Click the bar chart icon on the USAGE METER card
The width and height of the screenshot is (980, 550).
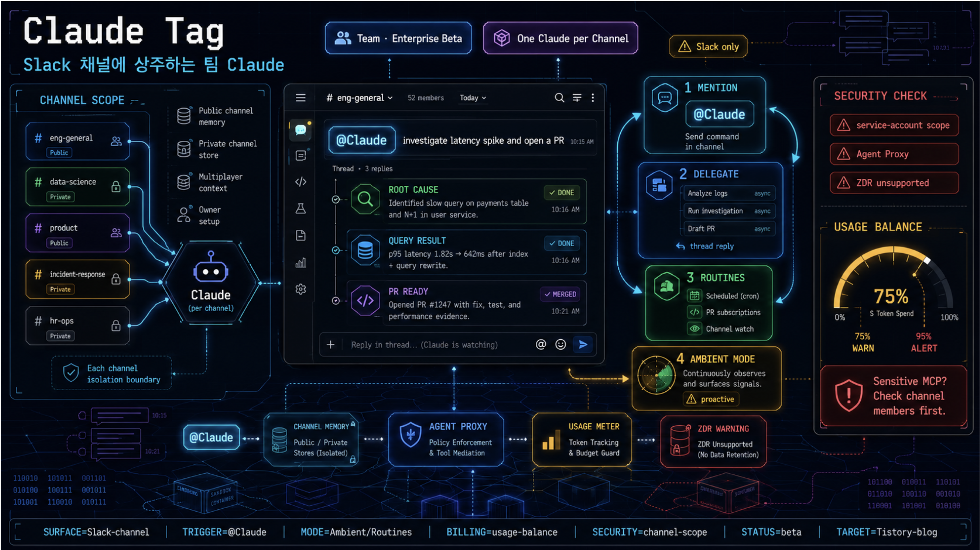[x=551, y=440]
